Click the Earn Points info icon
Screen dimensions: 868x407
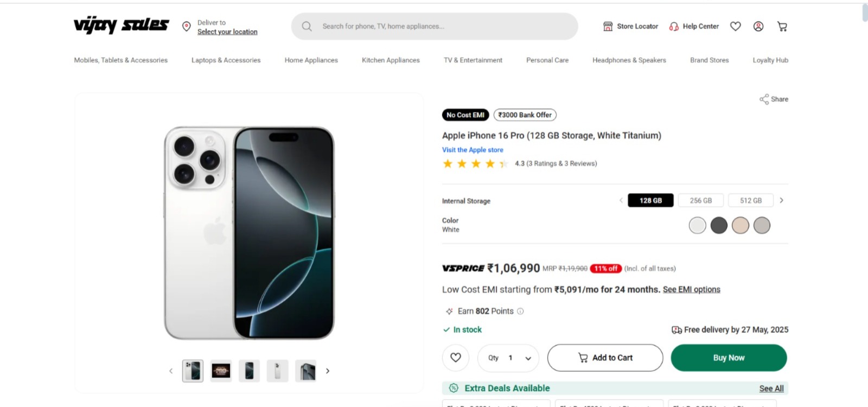(x=520, y=311)
